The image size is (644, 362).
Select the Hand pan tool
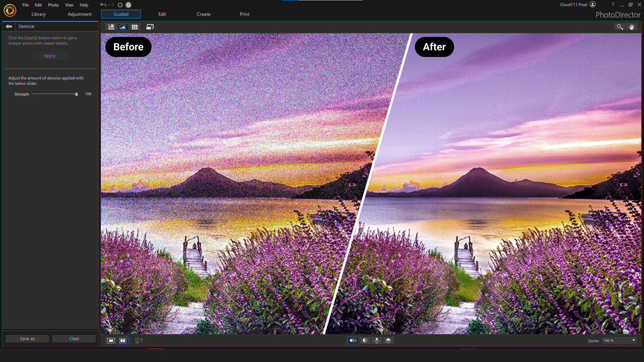632,27
